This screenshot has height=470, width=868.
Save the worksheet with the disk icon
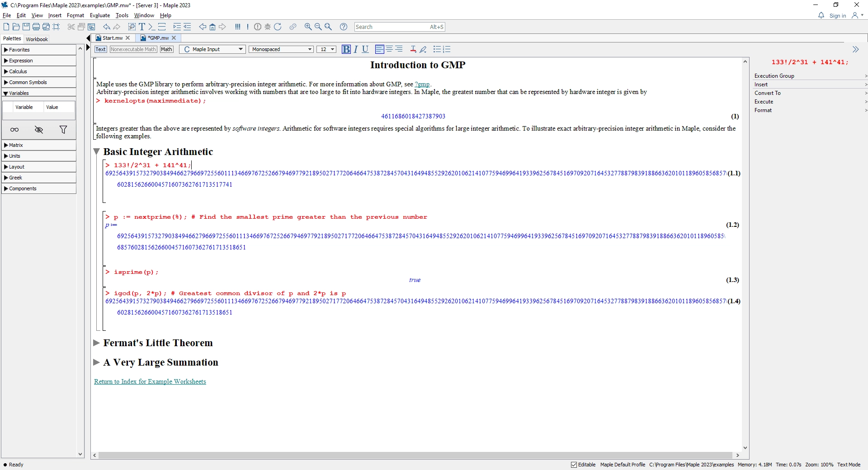26,27
